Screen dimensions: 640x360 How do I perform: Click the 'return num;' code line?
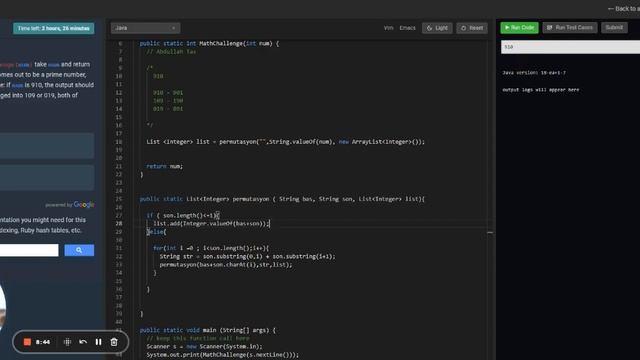[x=164, y=167]
